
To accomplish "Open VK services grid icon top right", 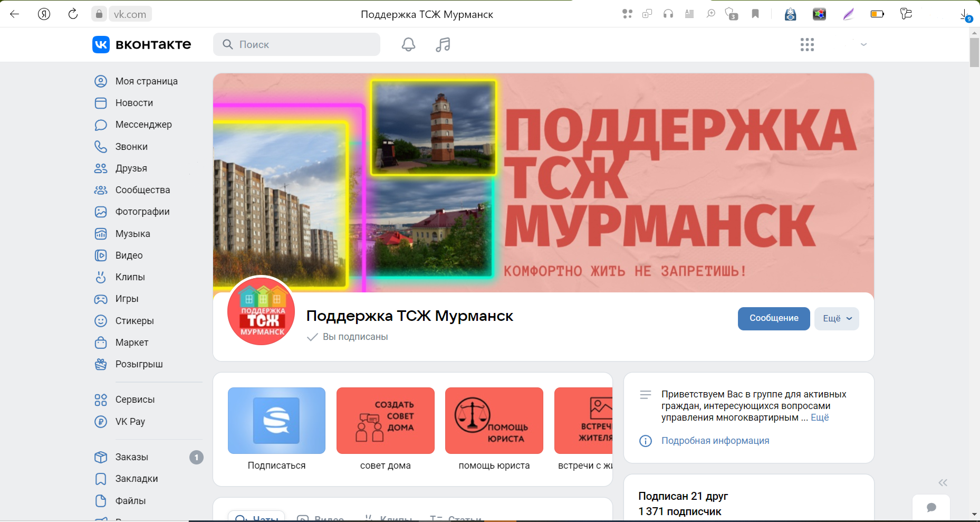I will (x=807, y=44).
